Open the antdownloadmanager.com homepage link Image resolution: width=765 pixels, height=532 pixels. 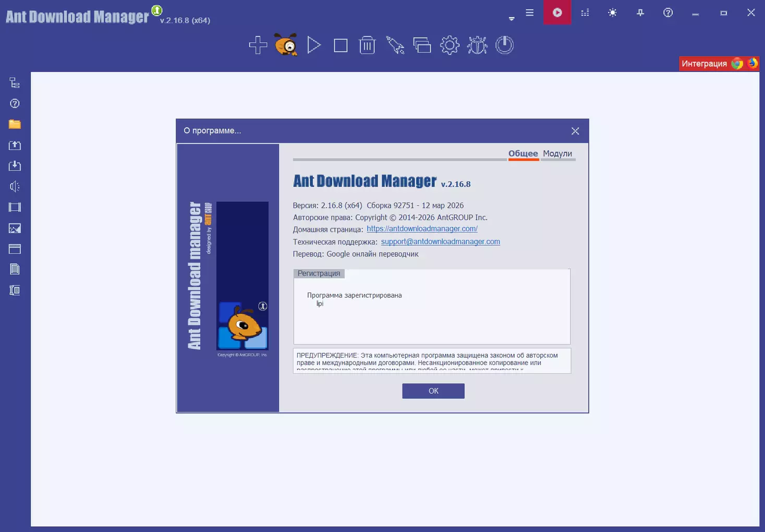(422, 229)
